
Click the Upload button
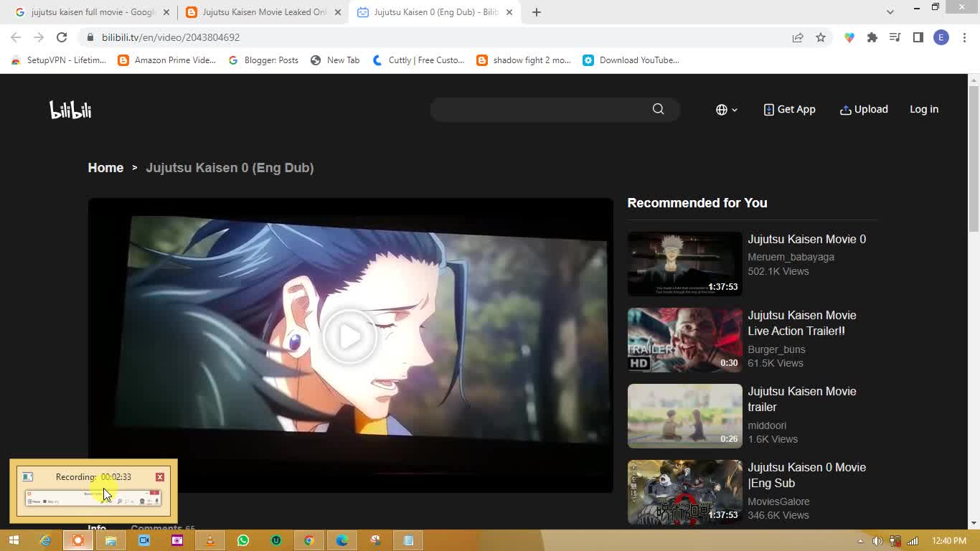[864, 109]
